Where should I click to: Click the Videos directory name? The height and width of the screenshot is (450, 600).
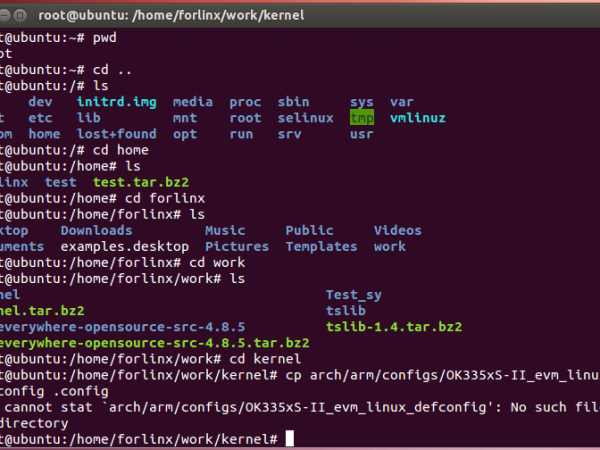pos(398,230)
